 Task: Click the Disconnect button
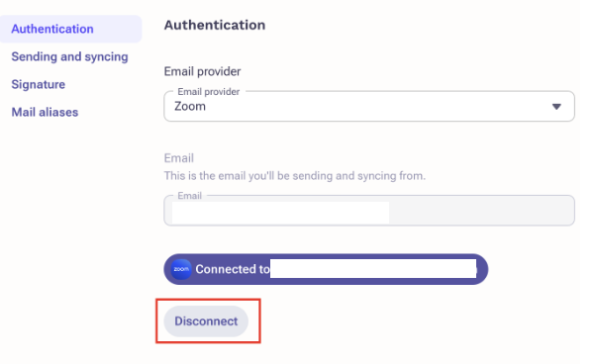click(206, 321)
